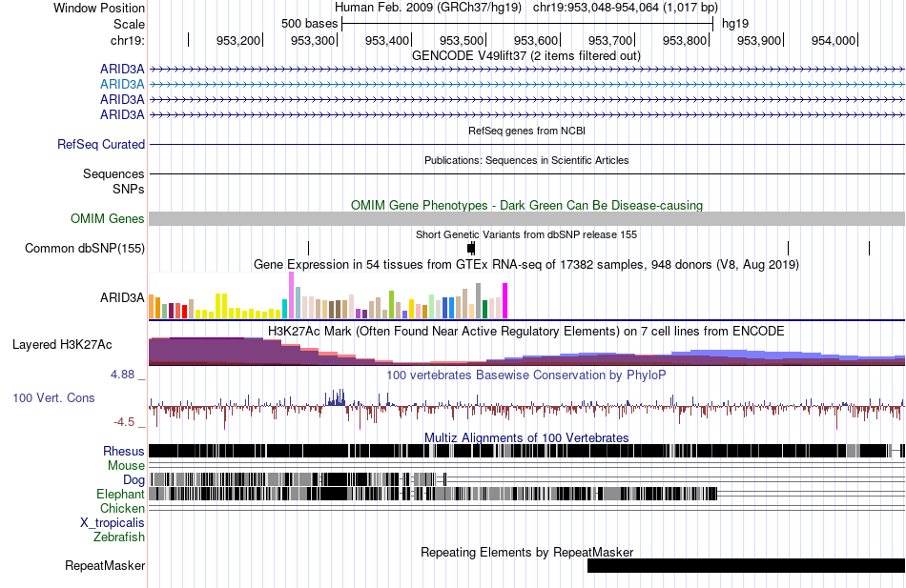Image resolution: width=906 pixels, height=588 pixels.
Task: Click the Dog species label
Action: click(x=134, y=480)
